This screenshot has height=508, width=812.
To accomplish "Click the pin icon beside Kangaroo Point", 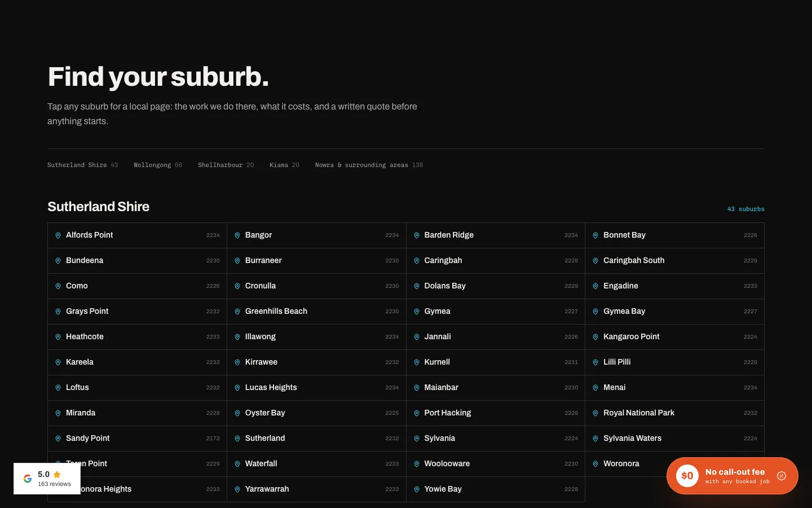I will (x=595, y=337).
